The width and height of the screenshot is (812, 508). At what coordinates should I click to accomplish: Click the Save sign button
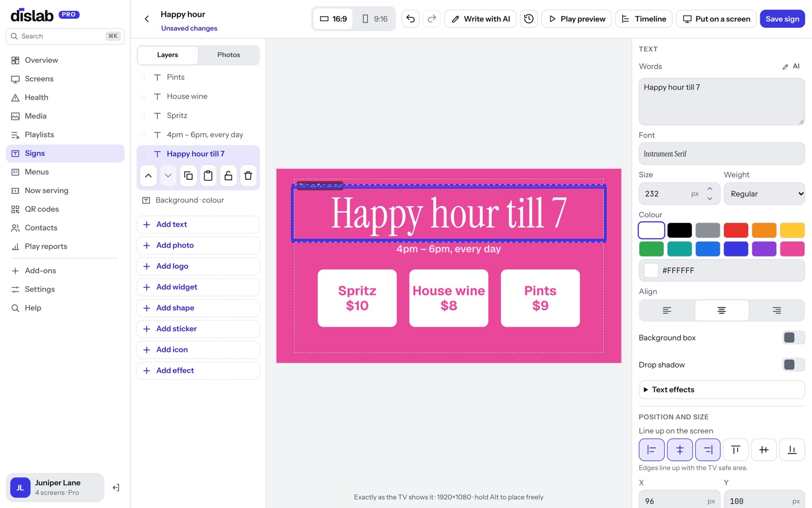(x=782, y=19)
